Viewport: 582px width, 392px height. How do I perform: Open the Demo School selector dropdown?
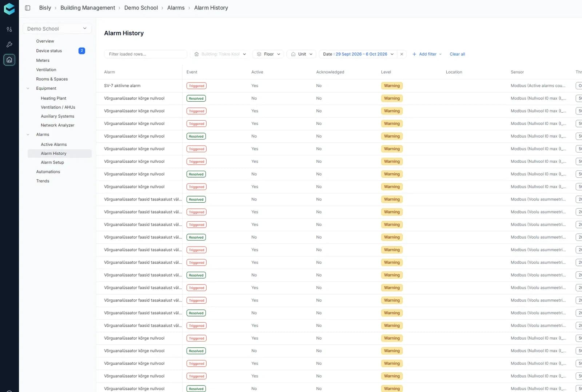pyautogui.click(x=57, y=29)
